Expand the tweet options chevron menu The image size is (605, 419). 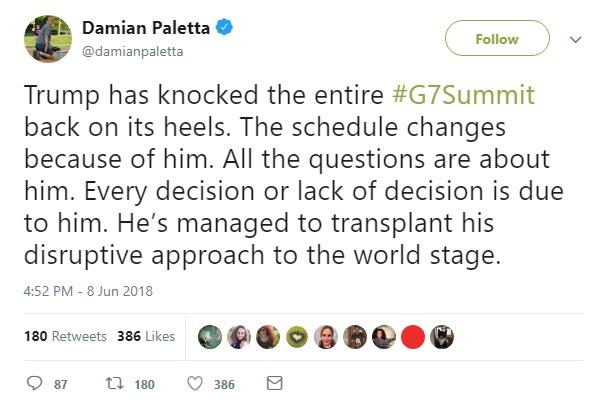(574, 40)
